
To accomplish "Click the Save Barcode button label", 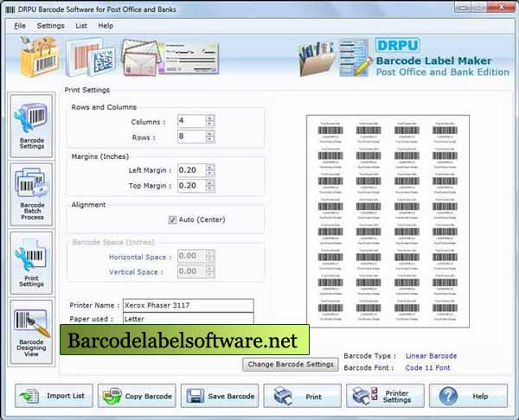I will pos(231,396).
